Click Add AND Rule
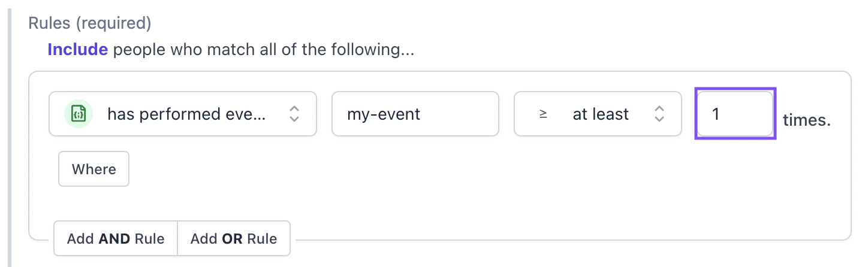This screenshot has height=267, width=868. tap(116, 239)
